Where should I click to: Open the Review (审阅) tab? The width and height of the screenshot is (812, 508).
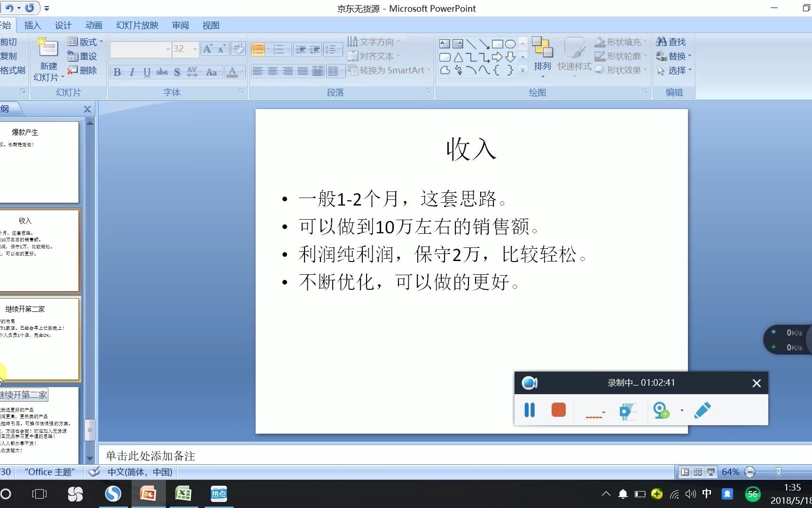pyautogui.click(x=180, y=25)
